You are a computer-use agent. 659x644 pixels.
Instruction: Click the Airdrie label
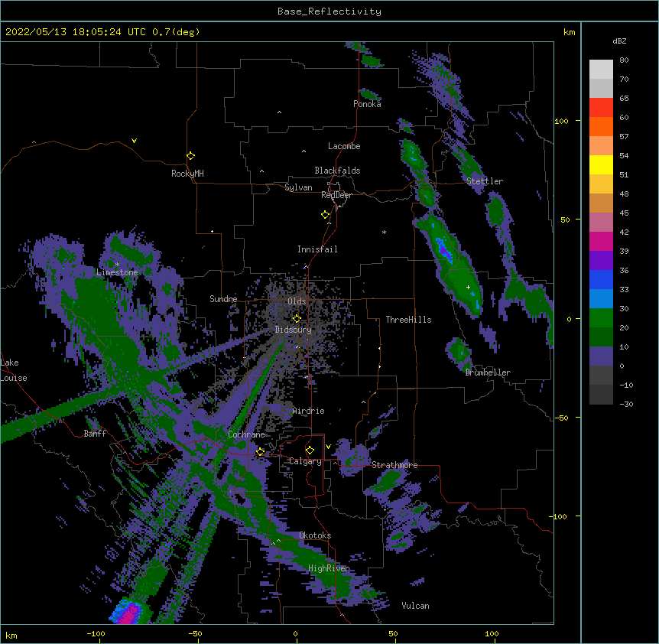pos(309,411)
